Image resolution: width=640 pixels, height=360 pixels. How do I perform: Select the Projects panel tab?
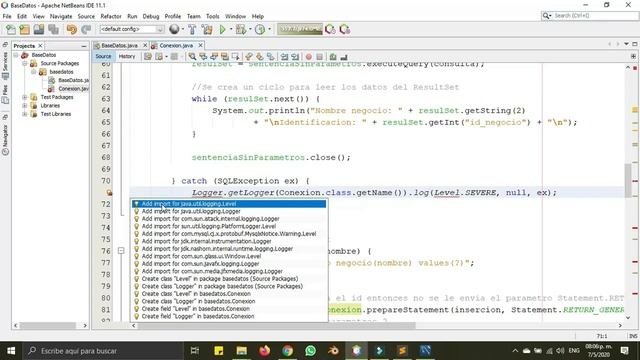(x=24, y=46)
